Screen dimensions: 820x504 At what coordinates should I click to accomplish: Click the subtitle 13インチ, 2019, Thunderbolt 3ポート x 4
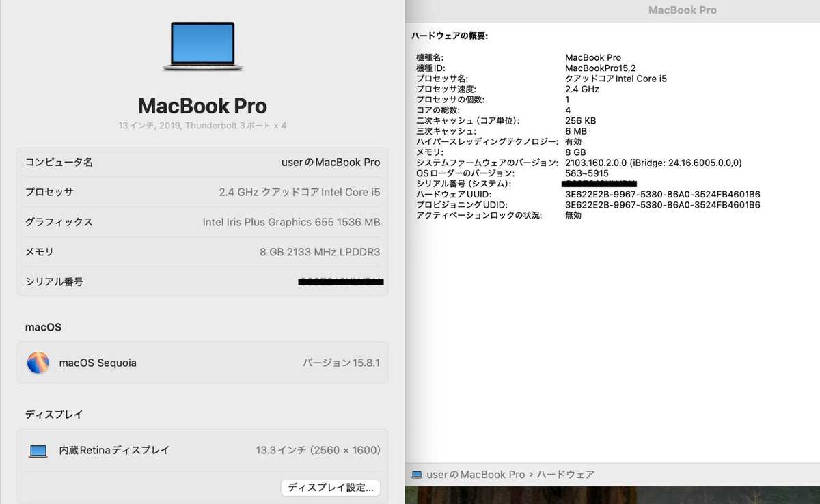pos(202,126)
